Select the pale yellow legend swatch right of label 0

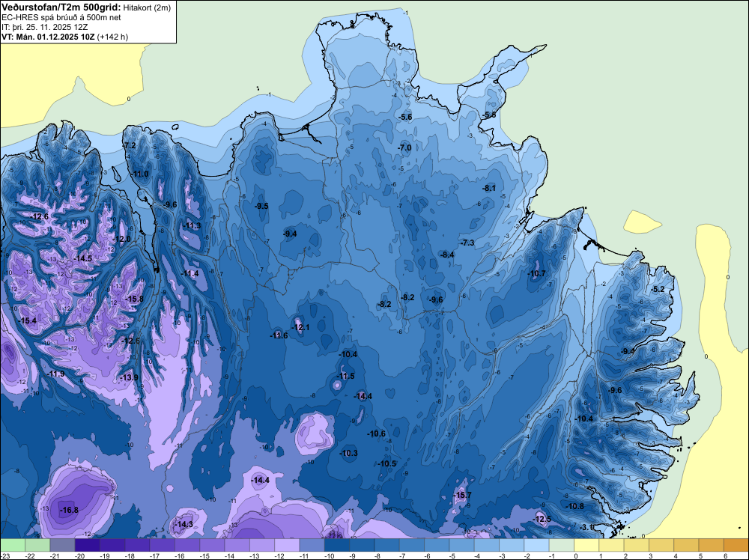pos(586,545)
